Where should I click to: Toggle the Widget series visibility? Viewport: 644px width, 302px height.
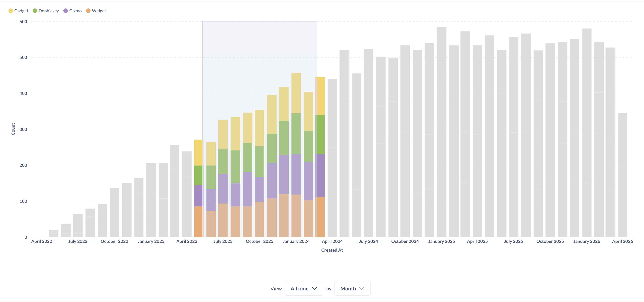(99, 11)
